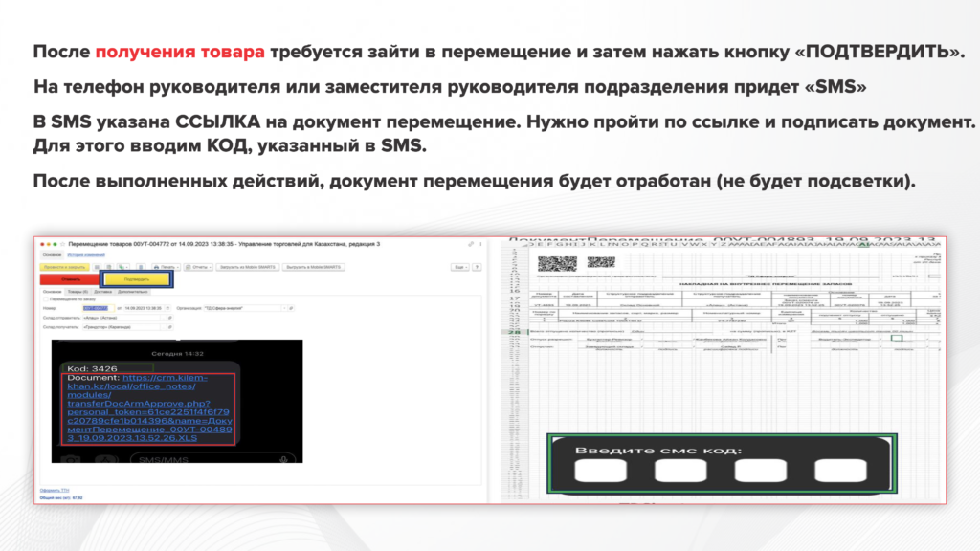Switch to the Доставка tab
The height and width of the screenshot is (551, 980).
pyautogui.click(x=102, y=292)
